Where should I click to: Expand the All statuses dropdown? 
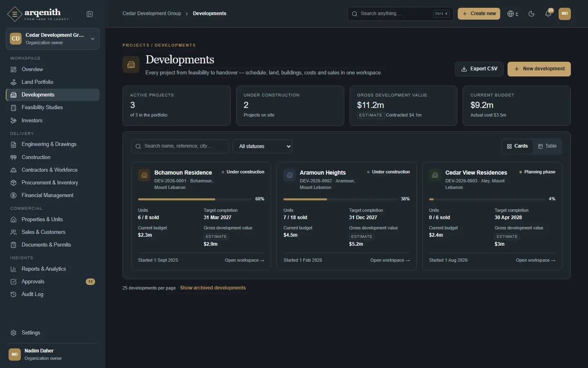[262, 146]
